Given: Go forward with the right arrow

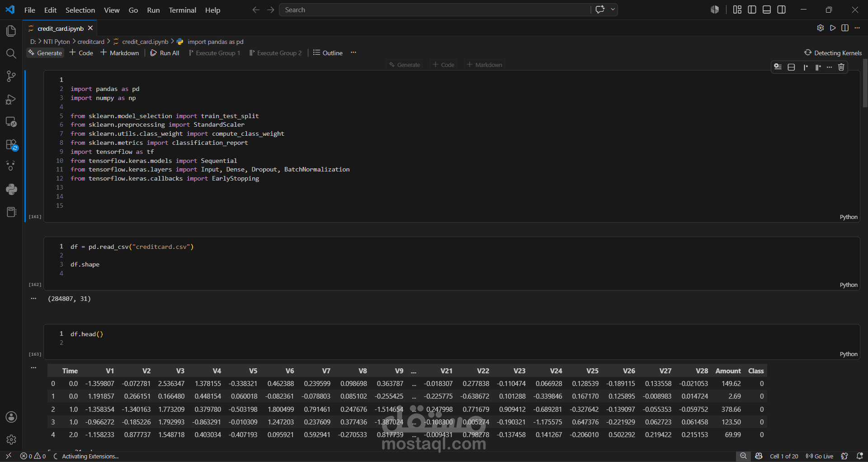Looking at the screenshot, I should [x=271, y=10].
